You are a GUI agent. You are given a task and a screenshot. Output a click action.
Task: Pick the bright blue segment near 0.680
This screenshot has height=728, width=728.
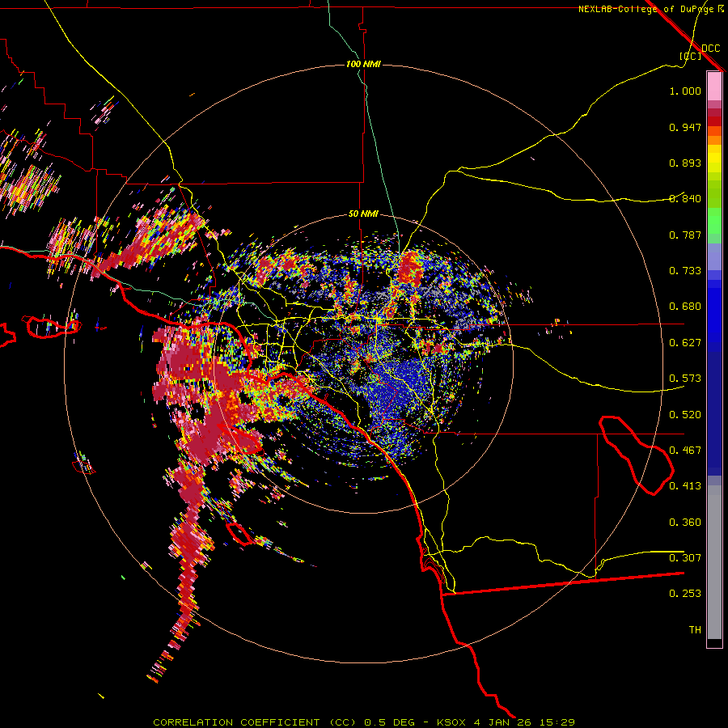click(x=714, y=311)
